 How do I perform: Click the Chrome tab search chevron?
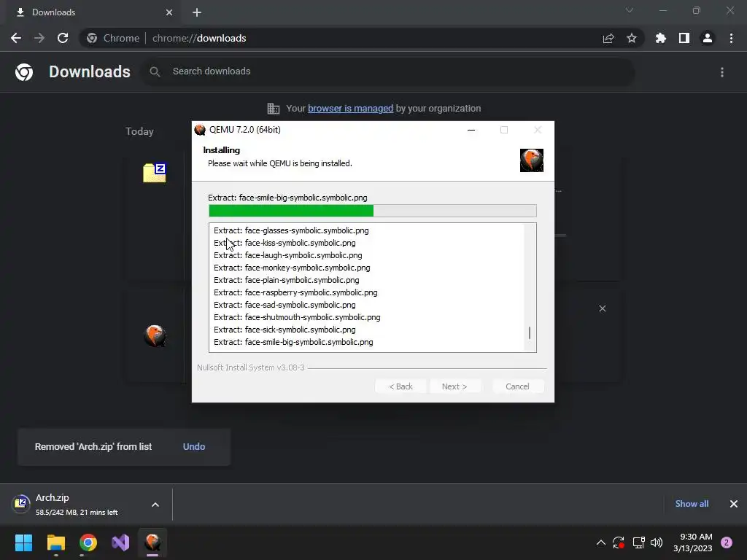click(630, 10)
